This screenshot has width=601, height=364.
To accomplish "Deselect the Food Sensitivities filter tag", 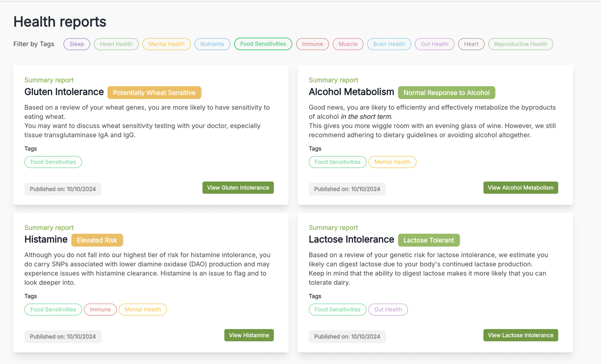I will point(263,44).
